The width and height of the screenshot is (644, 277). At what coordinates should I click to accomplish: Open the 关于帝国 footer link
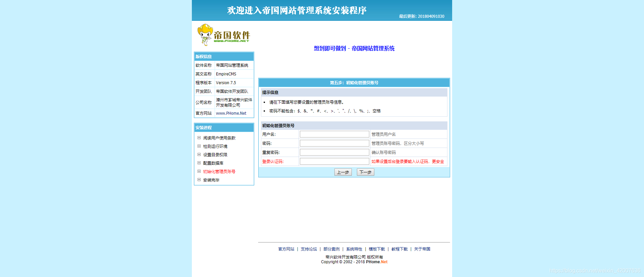(x=422, y=249)
